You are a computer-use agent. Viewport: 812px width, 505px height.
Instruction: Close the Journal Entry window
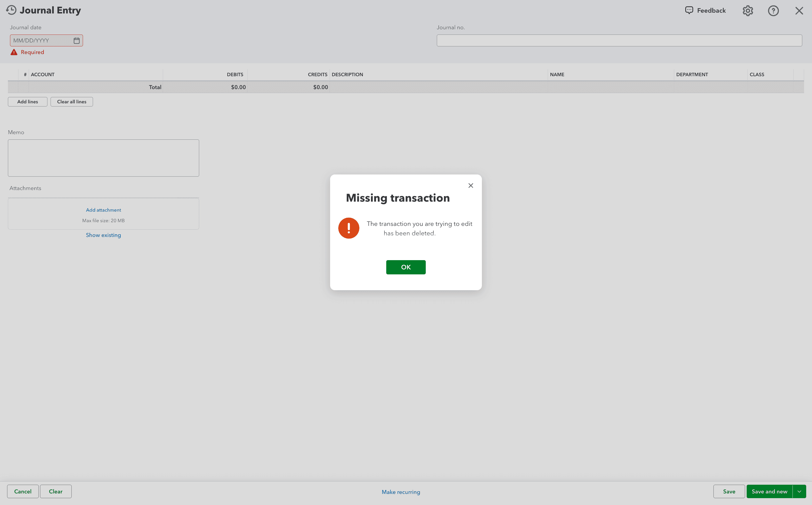(x=799, y=11)
